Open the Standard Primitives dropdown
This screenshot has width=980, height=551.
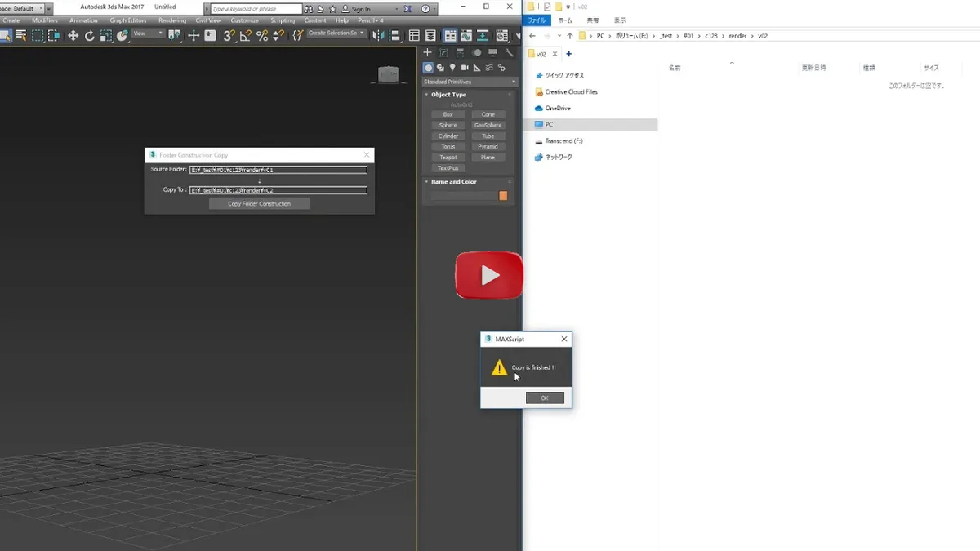pos(470,82)
